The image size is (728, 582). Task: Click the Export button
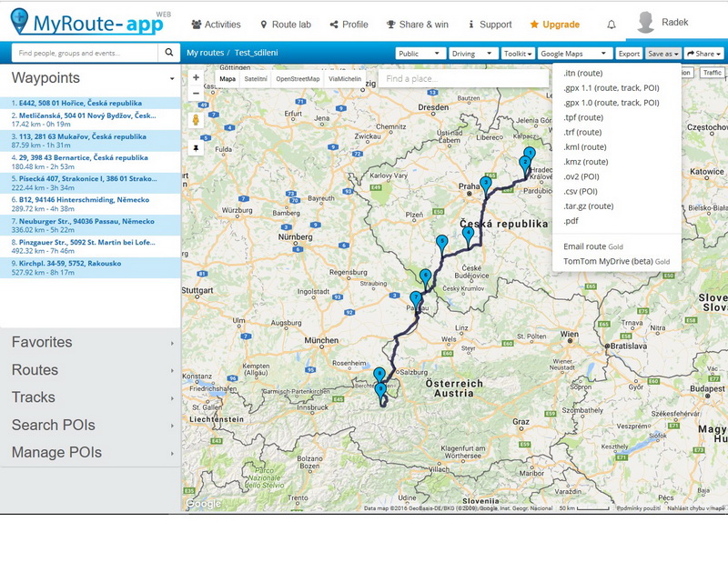click(x=630, y=54)
